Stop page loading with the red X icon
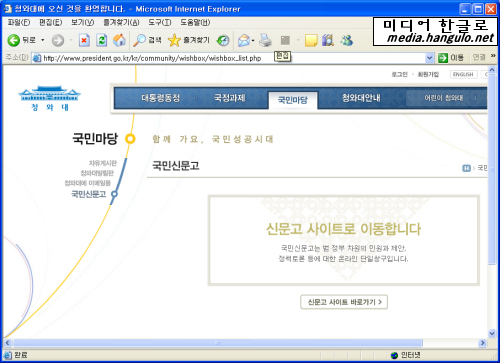 [x=84, y=40]
